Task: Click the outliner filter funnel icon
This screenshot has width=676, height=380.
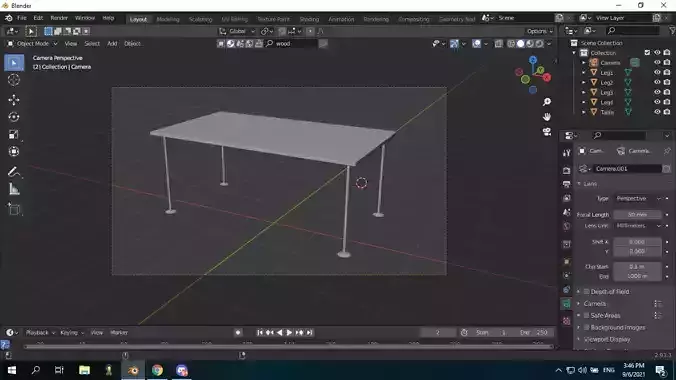Action: [672, 30]
